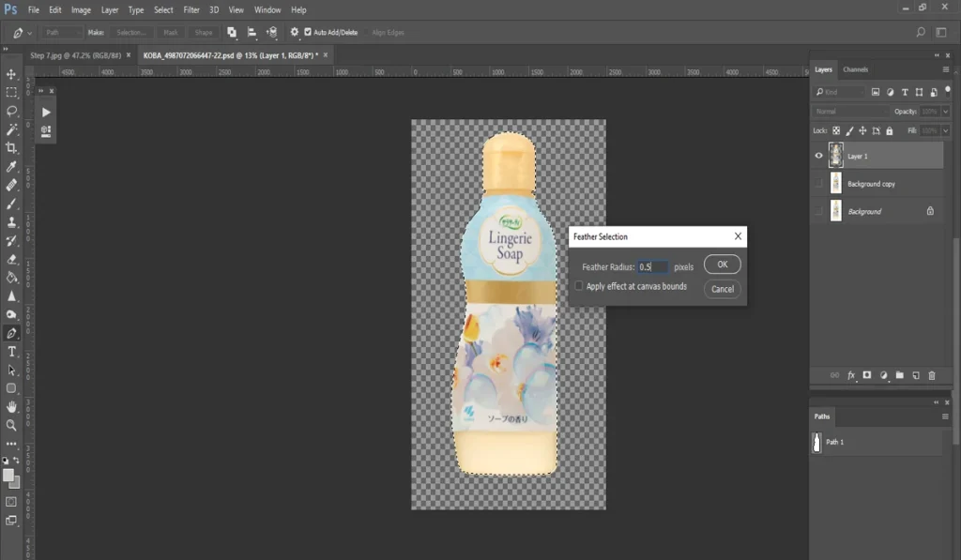Screen dimensions: 961x560
Task: Add layer mask icon in Layers panel
Action: pos(866,375)
